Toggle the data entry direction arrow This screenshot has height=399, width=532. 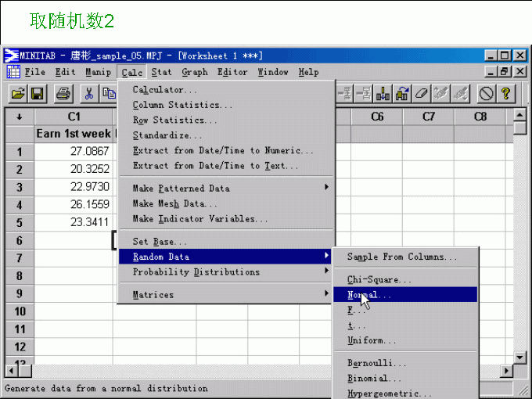pos(19,117)
